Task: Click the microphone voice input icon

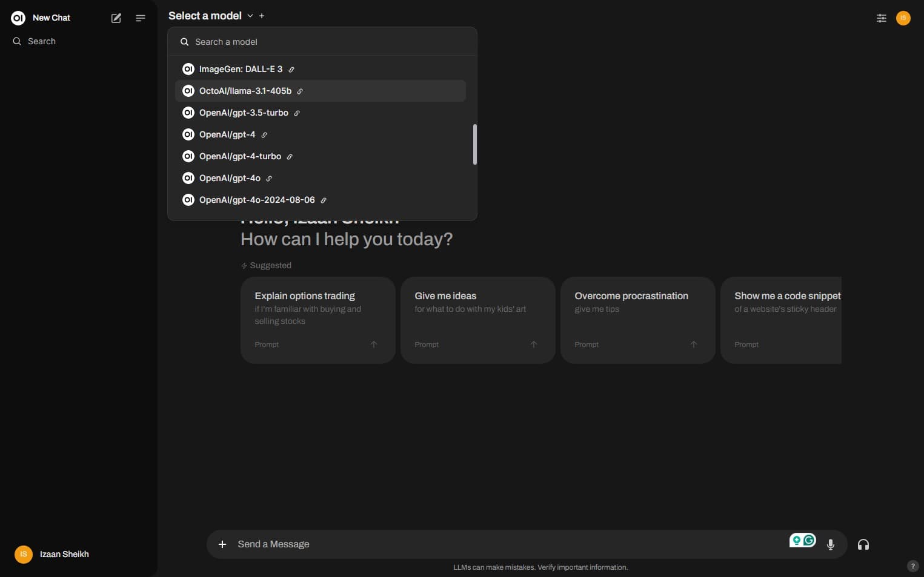Action: [x=831, y=544]
